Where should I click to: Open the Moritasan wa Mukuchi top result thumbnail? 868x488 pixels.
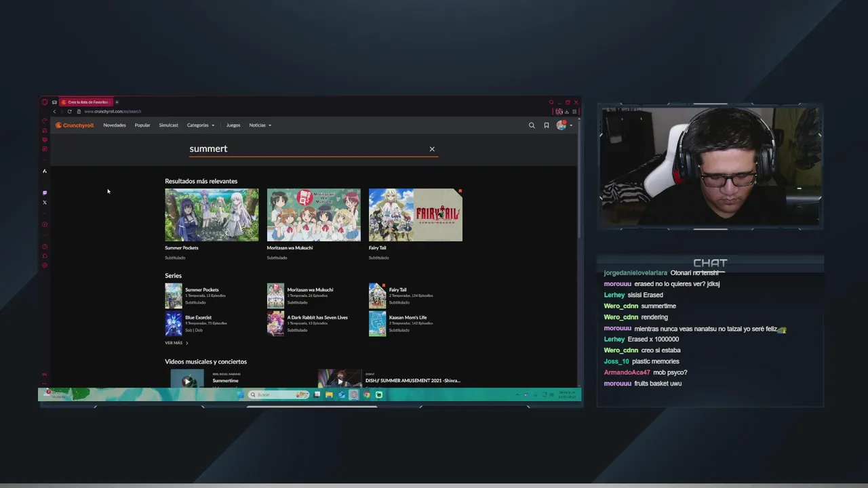pos(314,215)
